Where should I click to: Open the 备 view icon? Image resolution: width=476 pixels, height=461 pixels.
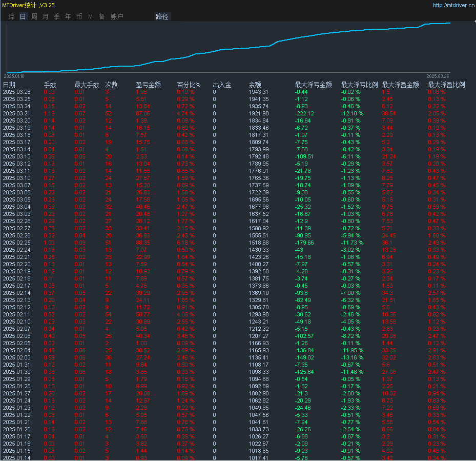click(x=101, y=16)
